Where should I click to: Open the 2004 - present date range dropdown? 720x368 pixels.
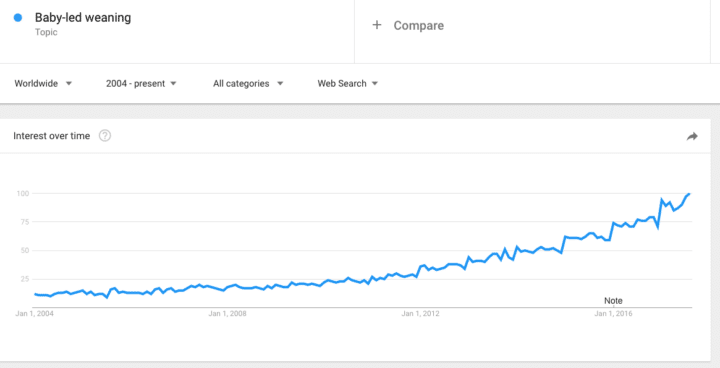pyautogui.click(x=141, y=84)
